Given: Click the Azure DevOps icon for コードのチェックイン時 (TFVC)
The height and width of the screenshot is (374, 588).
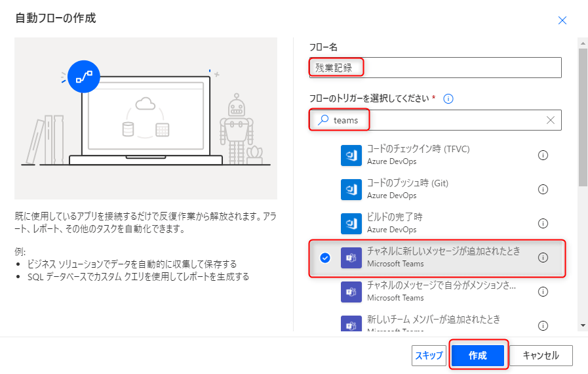Looking at the screenshot, I should tap(351, 156).
